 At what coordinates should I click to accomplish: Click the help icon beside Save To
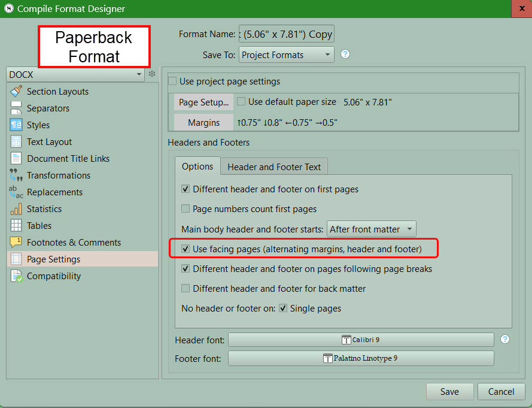(345, 55)
